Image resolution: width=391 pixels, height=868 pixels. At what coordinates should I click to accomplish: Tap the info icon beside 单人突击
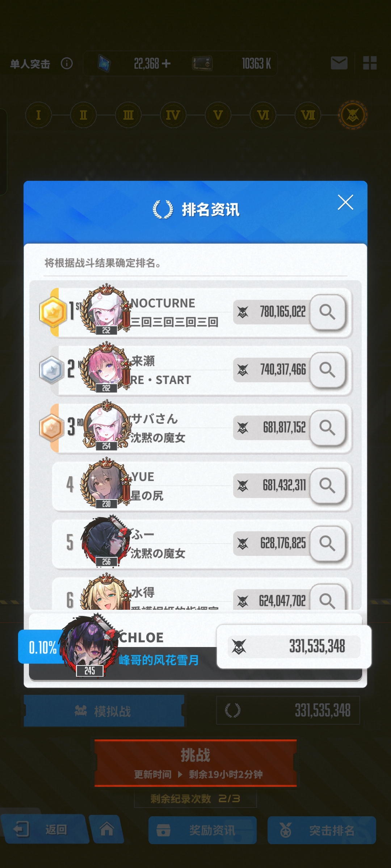pyautogui.click(x=67, y=64)
